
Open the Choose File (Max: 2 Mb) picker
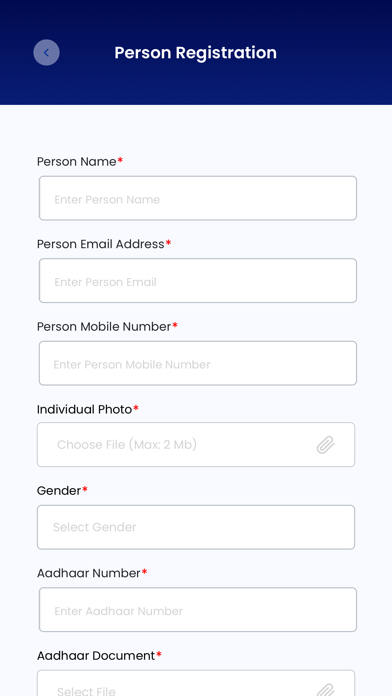pyautogui.click(x=196, y=444)
